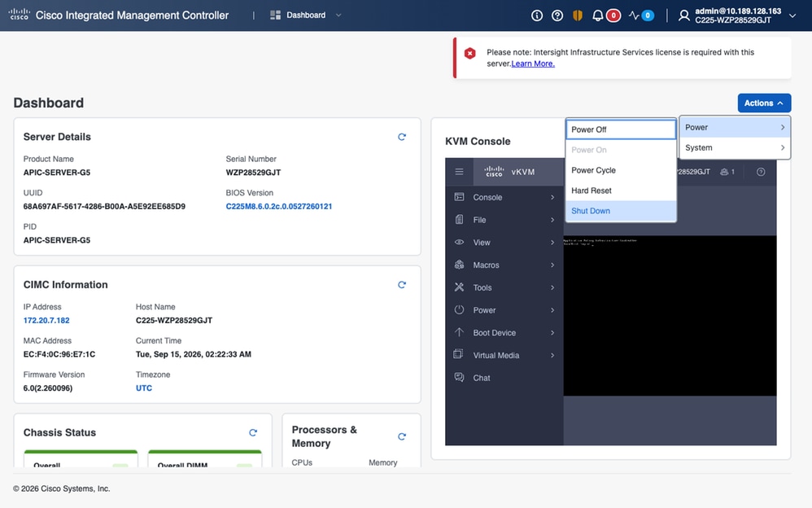The width and height of the screenshot is (812, 508).
Task: Expand the Power submenu chevron in Actions
Action: 783,127
